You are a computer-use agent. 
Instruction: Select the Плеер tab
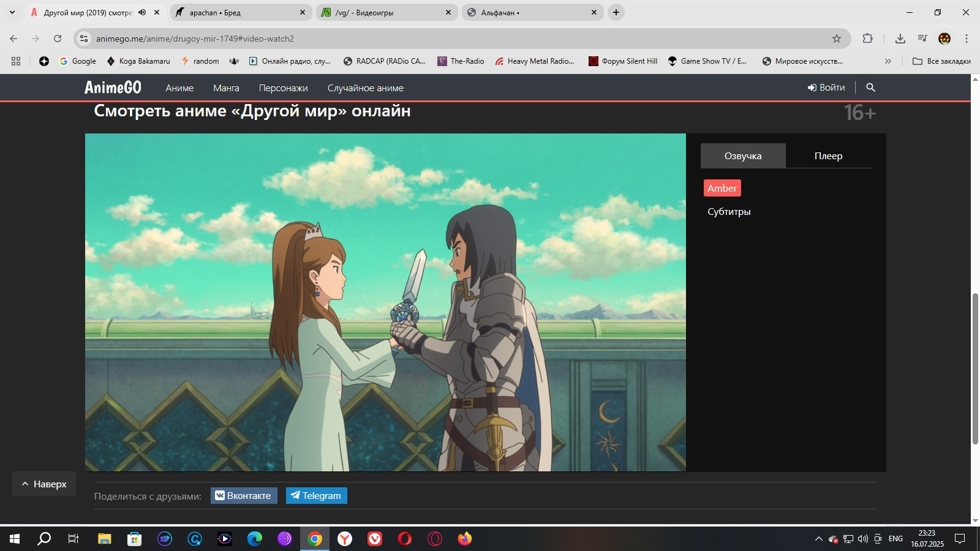point(828,156)
